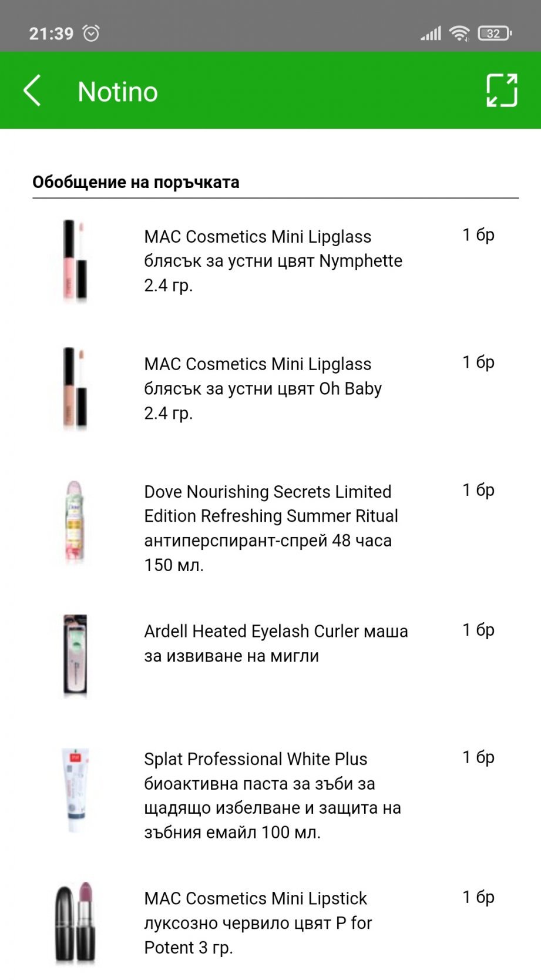Image resolution: width=541 pixels, height=980 pixels.
Task: Tap the MAC Mini Lipstick thumbnail
Action: tap(75, 923)
